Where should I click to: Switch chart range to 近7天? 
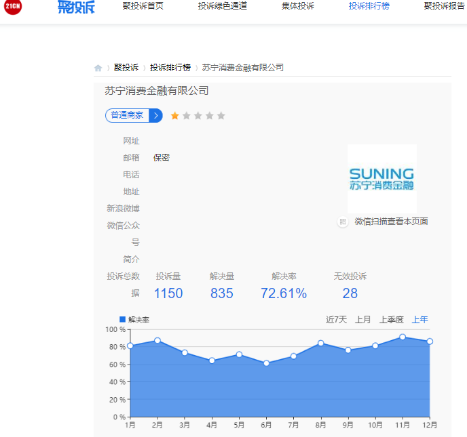[x=336, y=320]
